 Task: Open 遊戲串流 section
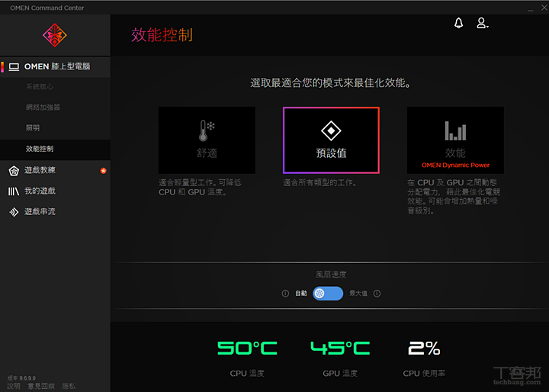point(55,212)
